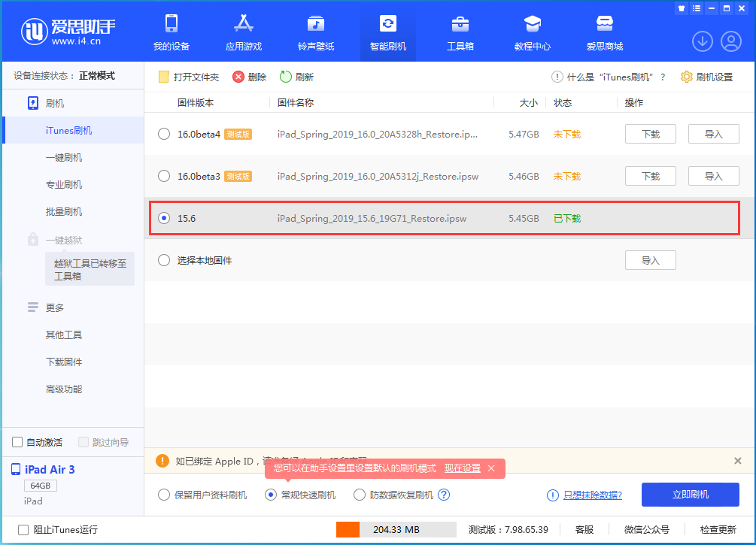Open 应用游戏 apps section
756x545 pixels.
click(244, 32)
